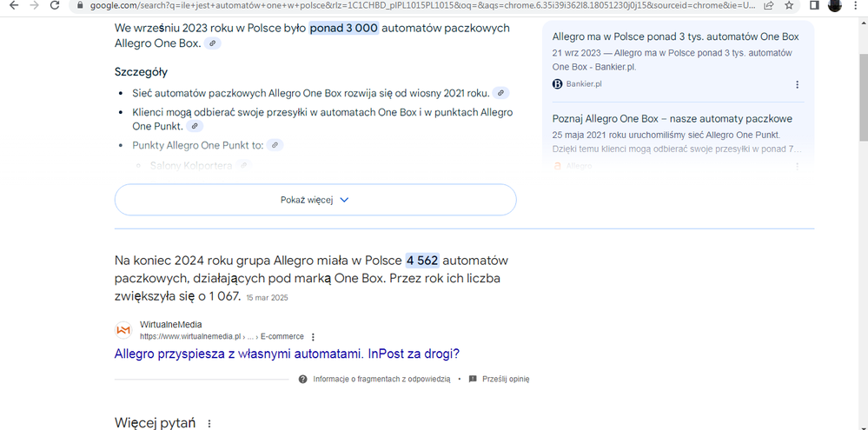Open 'Allegro ma w Polsce ponad 3 tys.' article

point(675,36)
